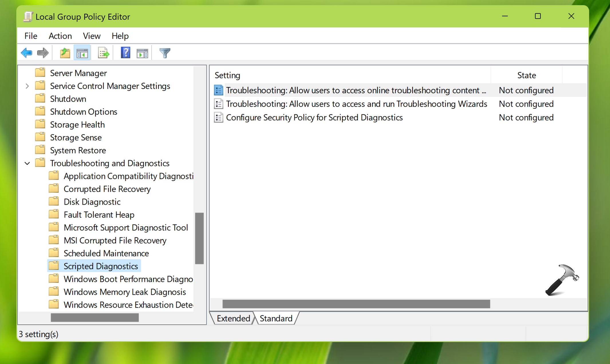Viewport: 610px width, 364px height.
Task: Sort by the State column header
Action: tap(526, 75)
